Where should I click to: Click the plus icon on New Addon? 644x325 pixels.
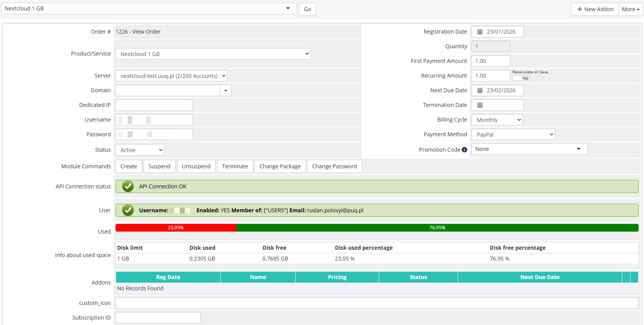point(579,9)
